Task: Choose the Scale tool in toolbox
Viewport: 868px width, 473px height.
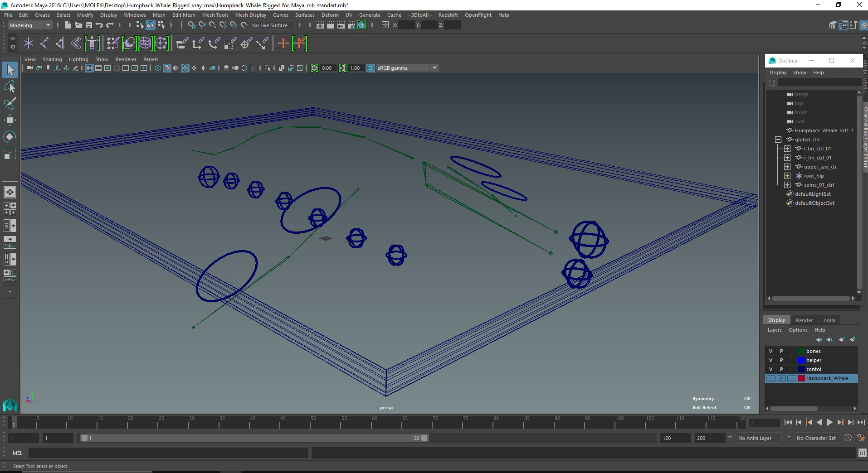Action: 10,154
